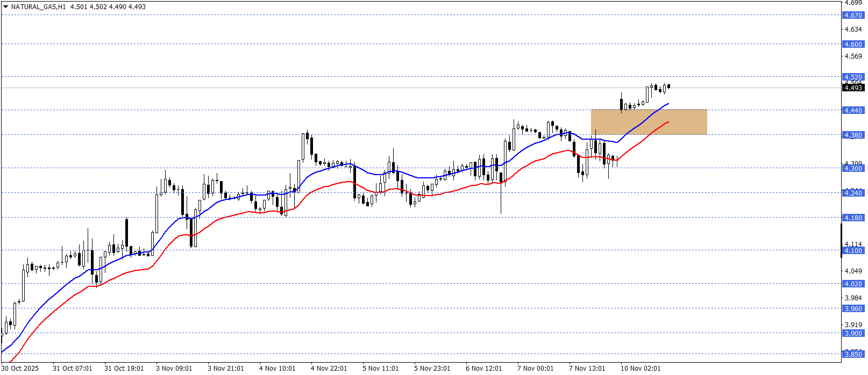Click the 3.900 price level tag
The width and height of the screenshot is (868, 375).
[x=852, y=334]
